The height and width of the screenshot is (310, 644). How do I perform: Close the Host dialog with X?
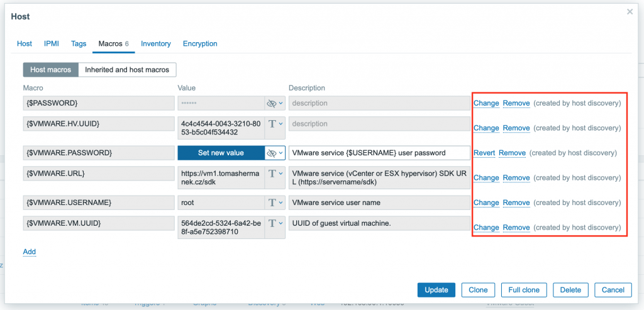(630, 12)
